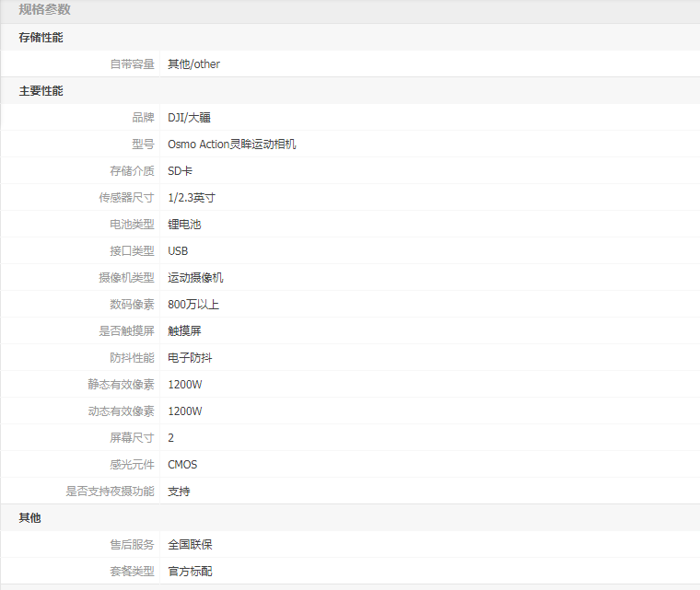The image size is (700, 590).
Task: Click the 套餐类型 label
Action: point(132,572)
